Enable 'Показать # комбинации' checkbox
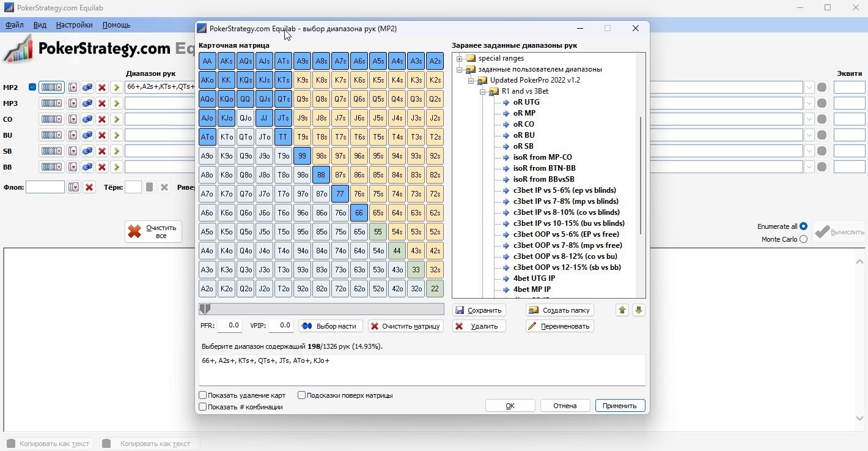868x451 pixels. [x=203, y=406]
